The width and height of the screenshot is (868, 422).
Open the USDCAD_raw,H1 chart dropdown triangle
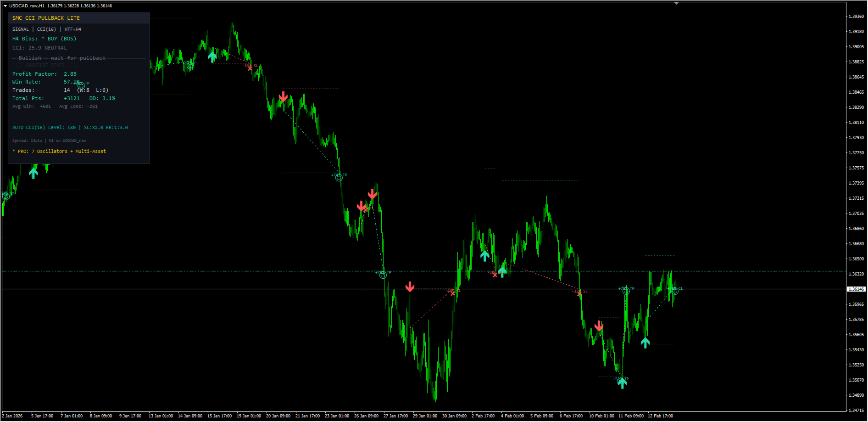(x=5, y=6)
